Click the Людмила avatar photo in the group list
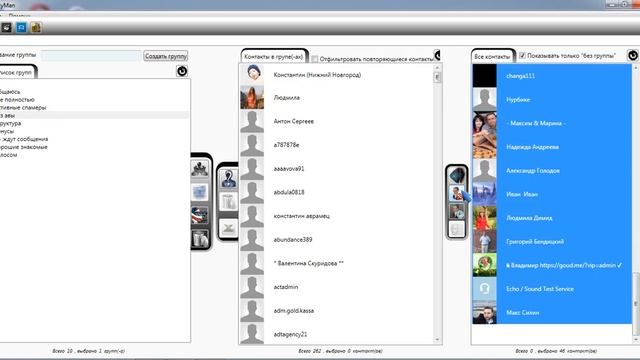This screenshot has height=360, width=640. click(x=252, y=98)
